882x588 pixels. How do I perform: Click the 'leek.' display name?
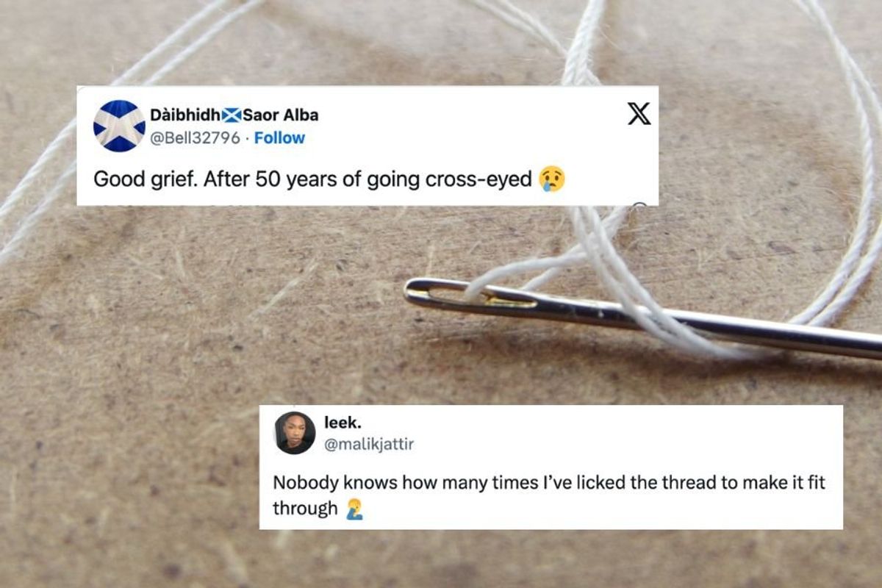click(338, 423)
